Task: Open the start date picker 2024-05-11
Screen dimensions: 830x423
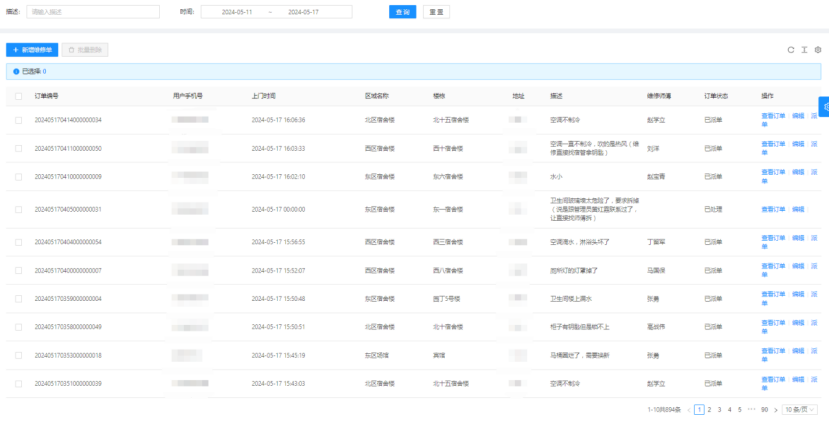Action: point(238,12)
